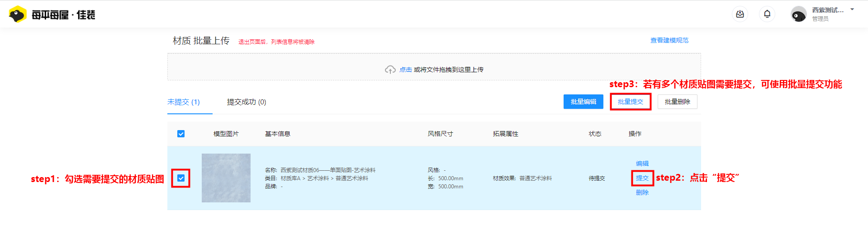The height and width of the screenshot is (248, 868).
Task: Switch to the 未提交 (1) tab
Action: click(184, 102)
